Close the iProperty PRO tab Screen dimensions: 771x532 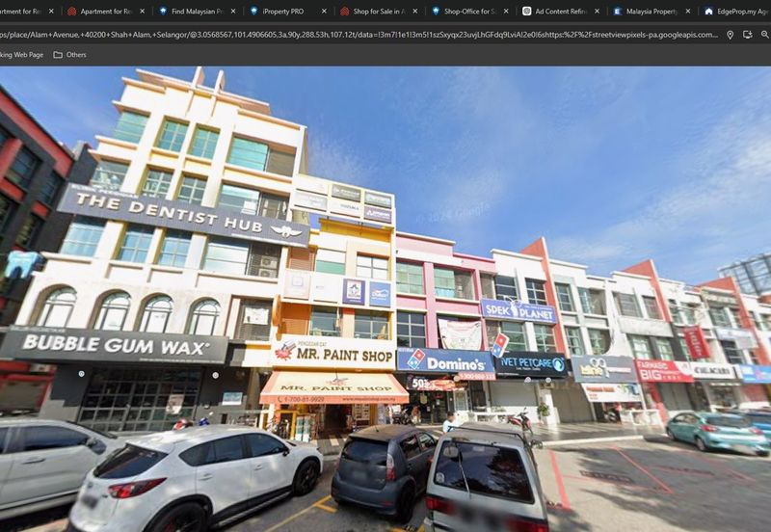[x=324, y=12]
